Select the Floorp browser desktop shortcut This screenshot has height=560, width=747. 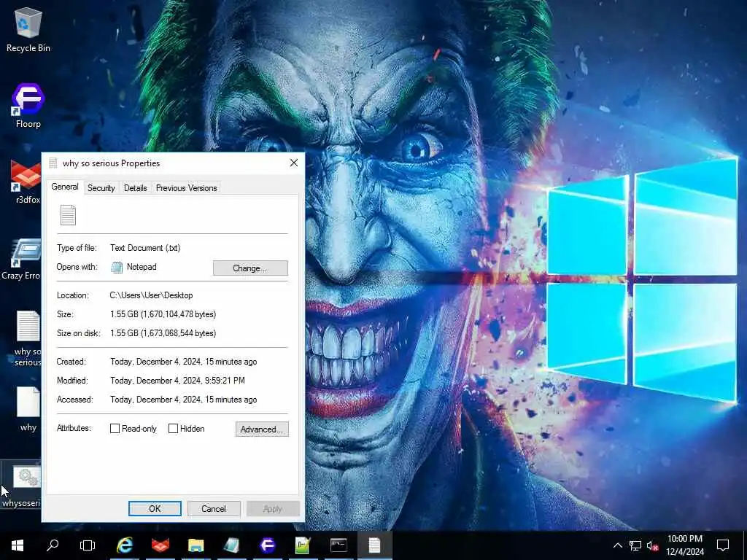click(x=28, y=106)
